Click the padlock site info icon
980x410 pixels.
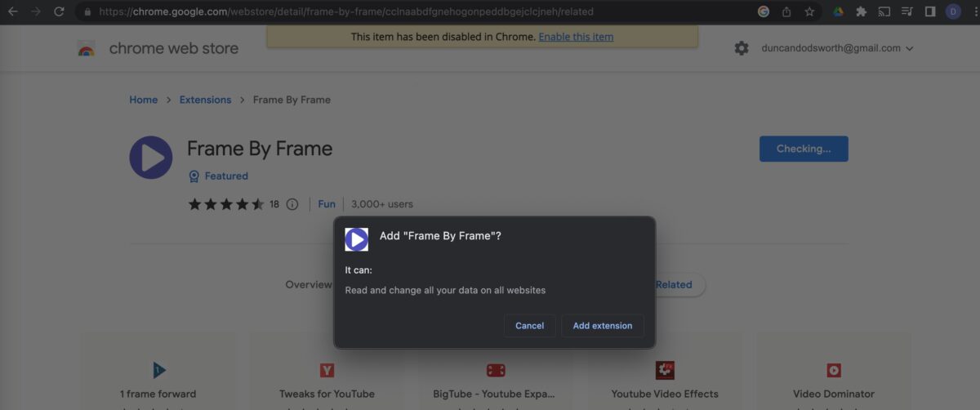click(88, 12)
